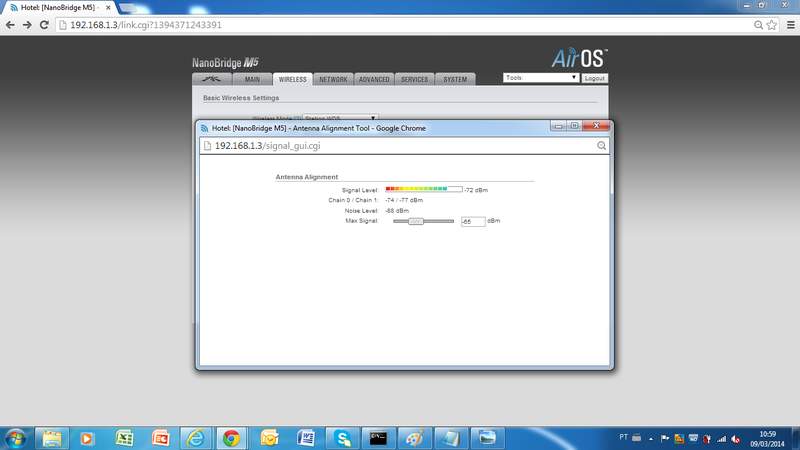The height and width of the screenshot is (450, 800).
Task: Open the network signal tray icon
Action: 721,438
